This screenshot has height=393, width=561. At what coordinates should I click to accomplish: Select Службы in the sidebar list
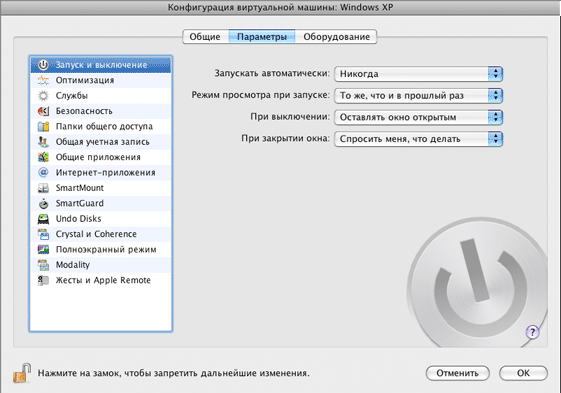101,96
